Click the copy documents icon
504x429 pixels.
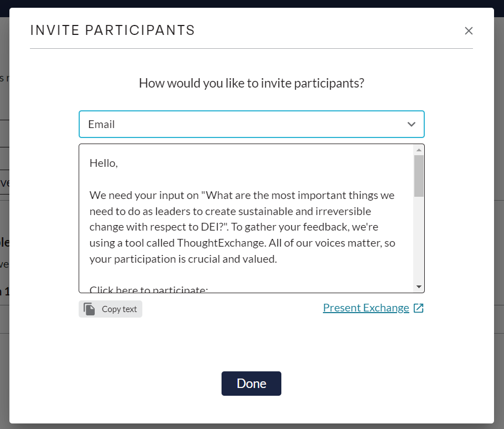89,309
